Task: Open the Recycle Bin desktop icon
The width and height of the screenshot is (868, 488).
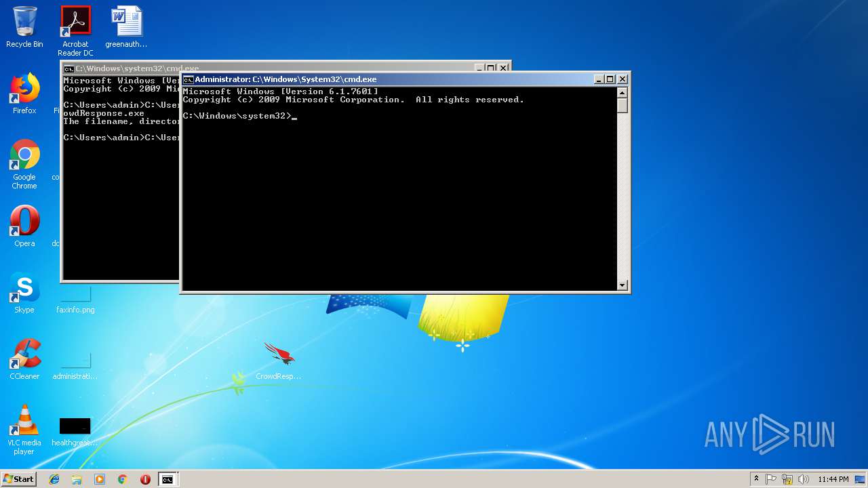Action: (x=24, y=27)
